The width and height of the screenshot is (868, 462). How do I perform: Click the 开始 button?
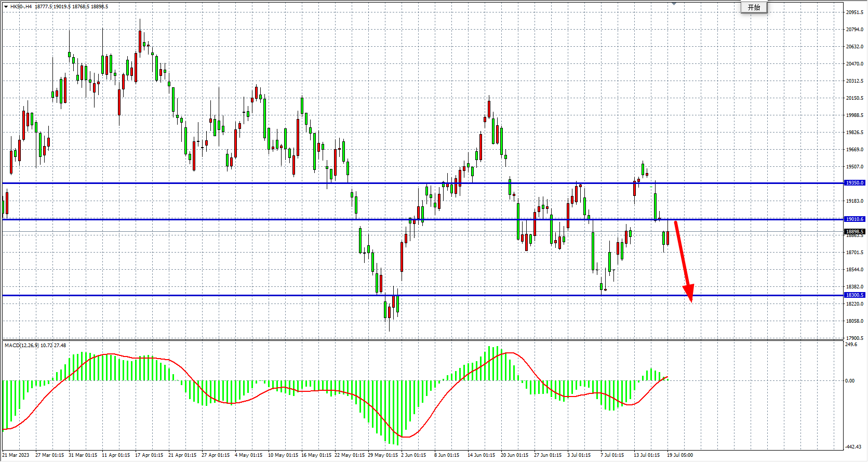click(753, 7)
